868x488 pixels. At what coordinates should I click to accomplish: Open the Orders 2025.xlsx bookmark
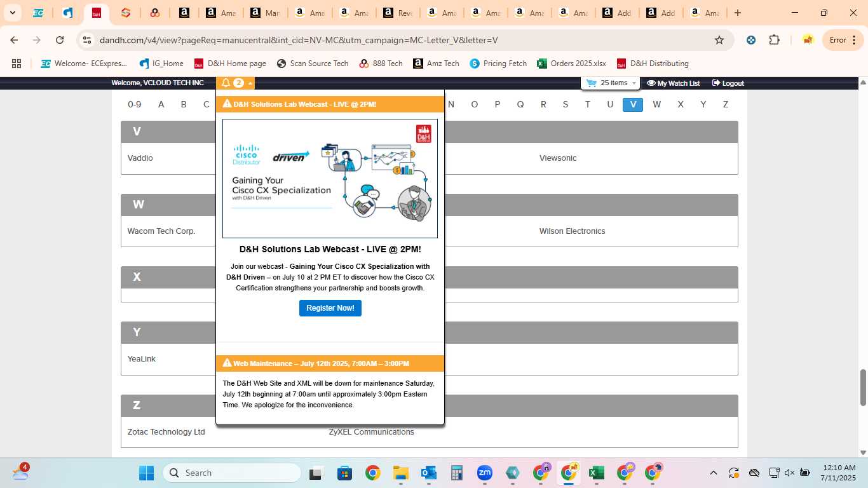(x=572, y=64)
